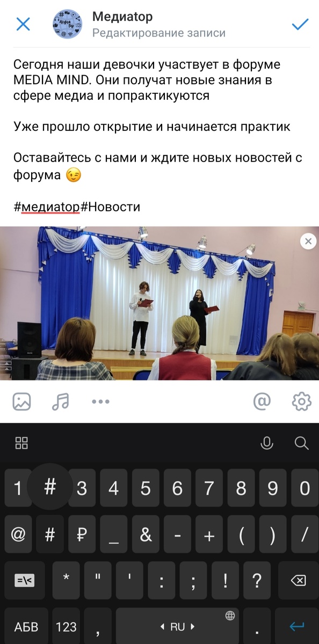Cancel editing with the X icon
Screen dimensions: 319x644
23,24
